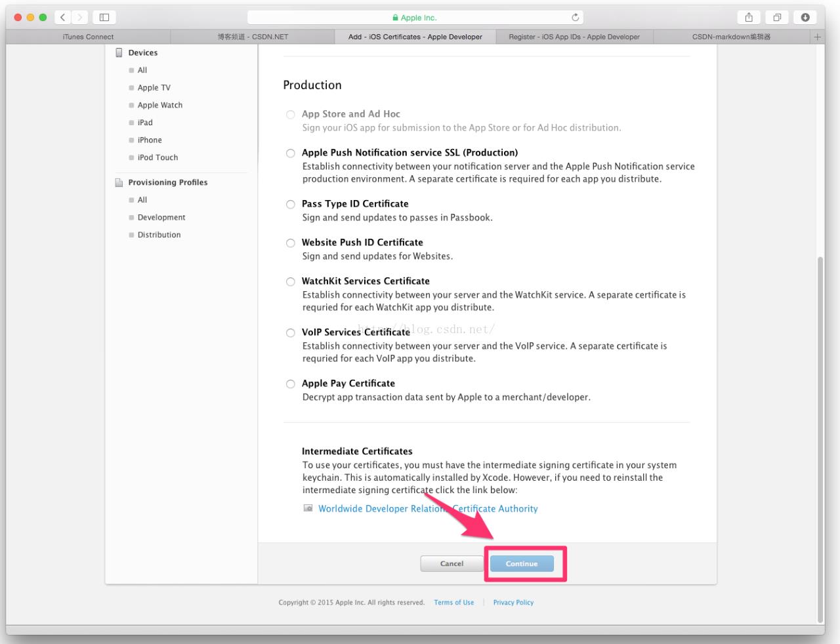
Task: Open the Terms of Use link
Action: [453, 602]
